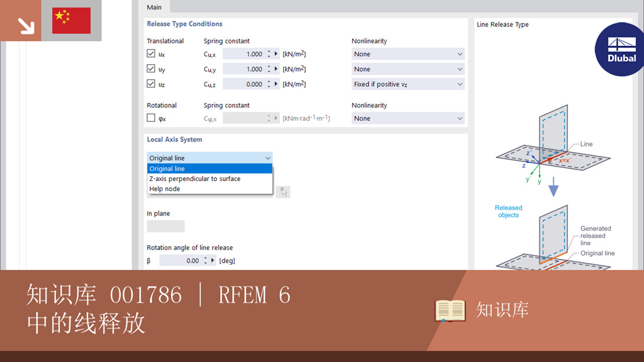Screen dimensions: 644x362
Task: Click the Dlubal logo badge
Action: [x=620, y=49]
